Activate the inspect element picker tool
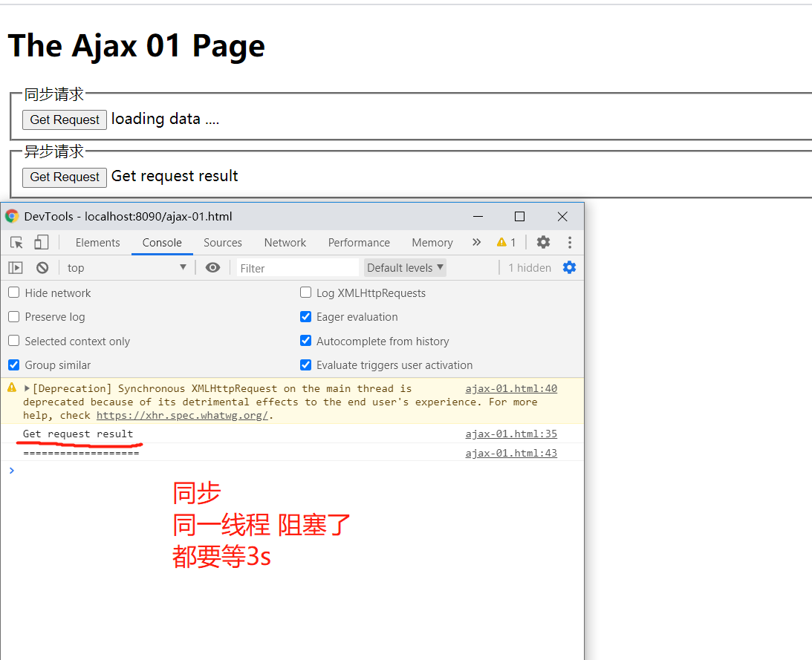812x660 pixels. [16, 242]
